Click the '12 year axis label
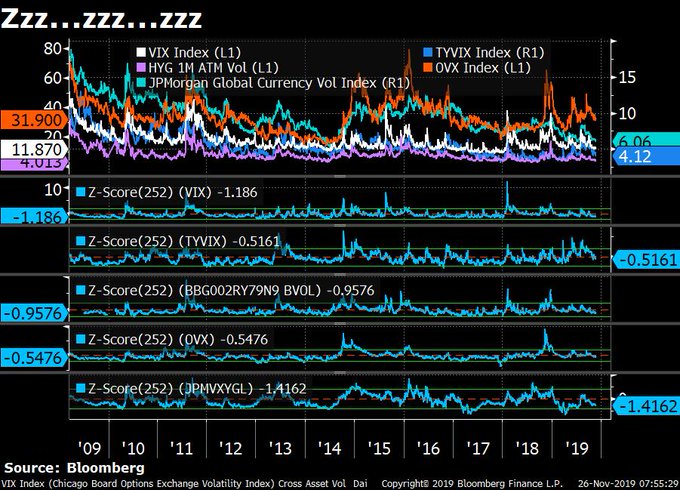Image resolution: width=680 pixels, height=490 pixels. click(231, 448)
